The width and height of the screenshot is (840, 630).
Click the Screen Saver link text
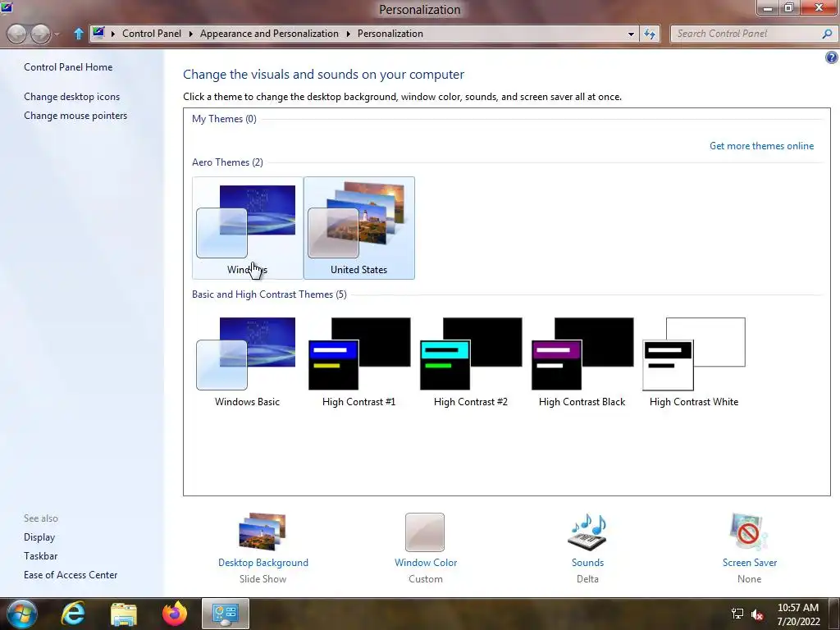[750, 563]
